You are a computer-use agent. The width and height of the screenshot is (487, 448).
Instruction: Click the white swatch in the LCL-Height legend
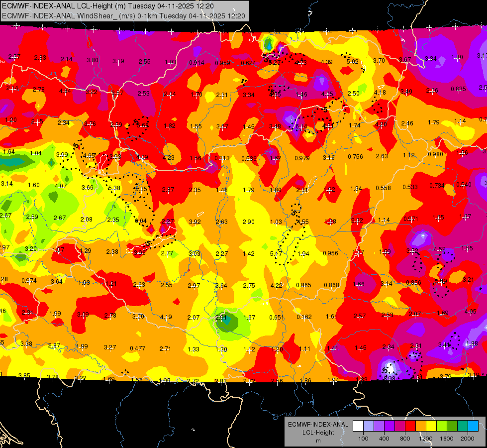pyautogui.click(x=358, y=426)
